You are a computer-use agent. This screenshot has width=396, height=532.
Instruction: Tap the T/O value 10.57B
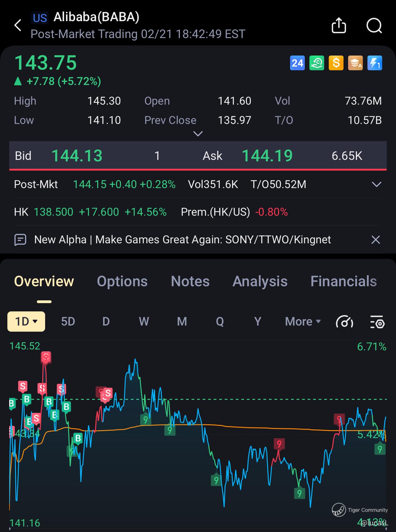pyautogui.click(x=365, y=120)
